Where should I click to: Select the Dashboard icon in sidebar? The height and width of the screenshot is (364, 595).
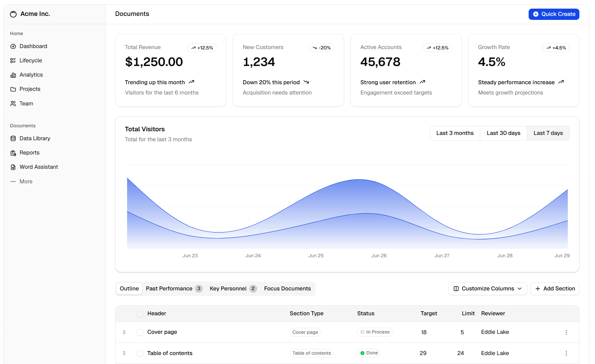[13, 46]
